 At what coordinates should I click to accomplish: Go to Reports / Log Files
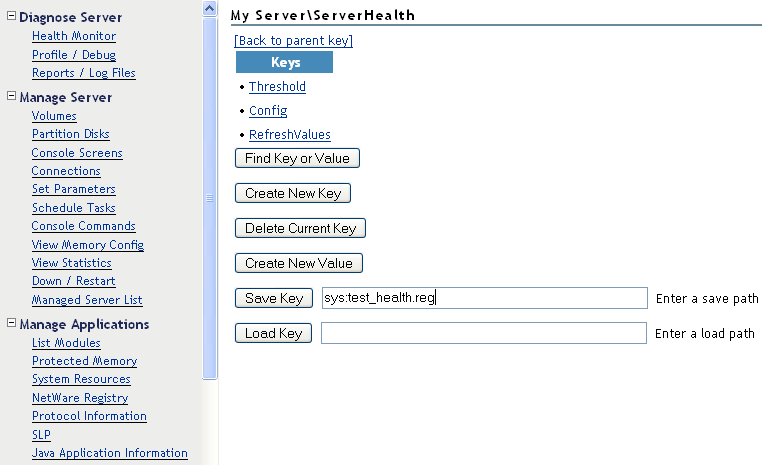point(83,73)
